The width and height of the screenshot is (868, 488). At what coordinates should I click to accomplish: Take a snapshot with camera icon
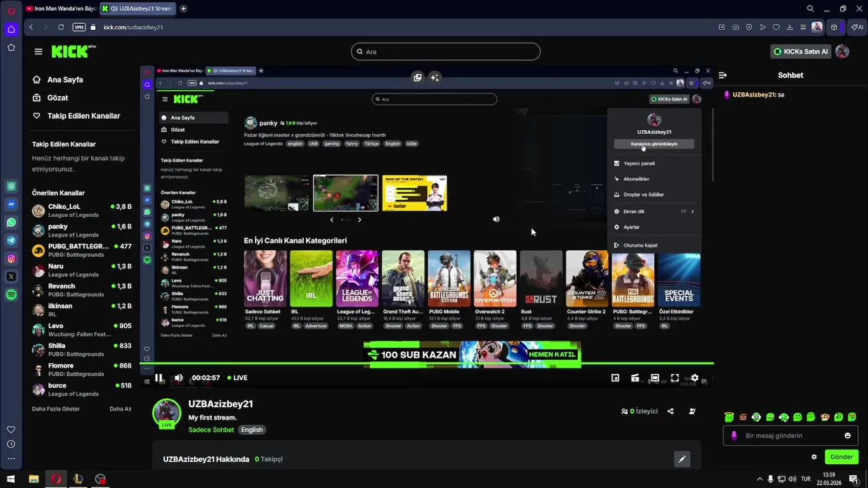(736, 27)
